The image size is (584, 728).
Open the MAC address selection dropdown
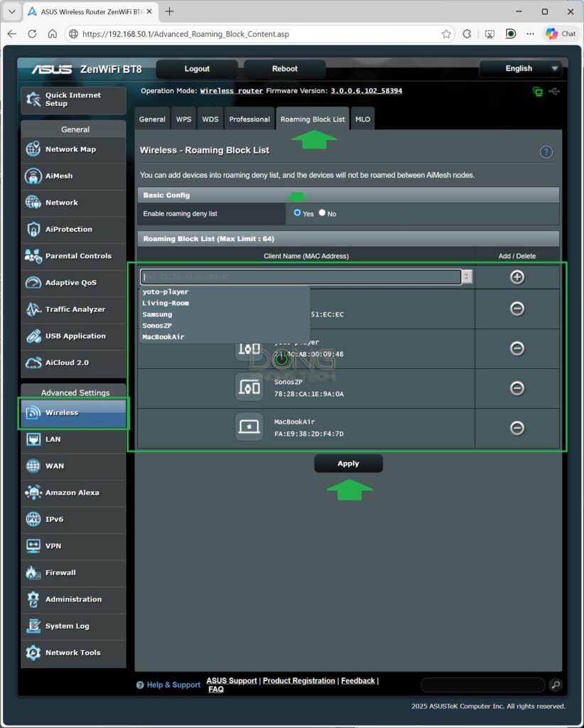pyautogui.click(x=467, y=277)
